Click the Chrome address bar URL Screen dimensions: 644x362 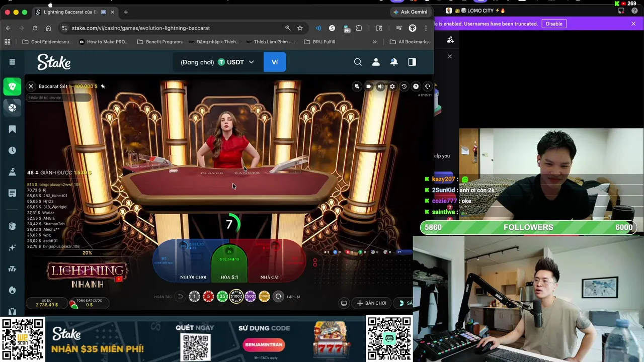(x=141, y=28)
